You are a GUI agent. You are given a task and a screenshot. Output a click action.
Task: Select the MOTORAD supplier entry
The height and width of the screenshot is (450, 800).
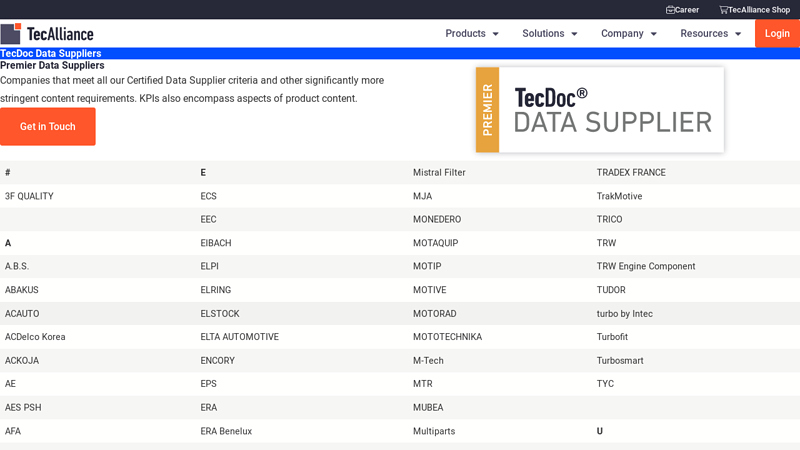435,314
